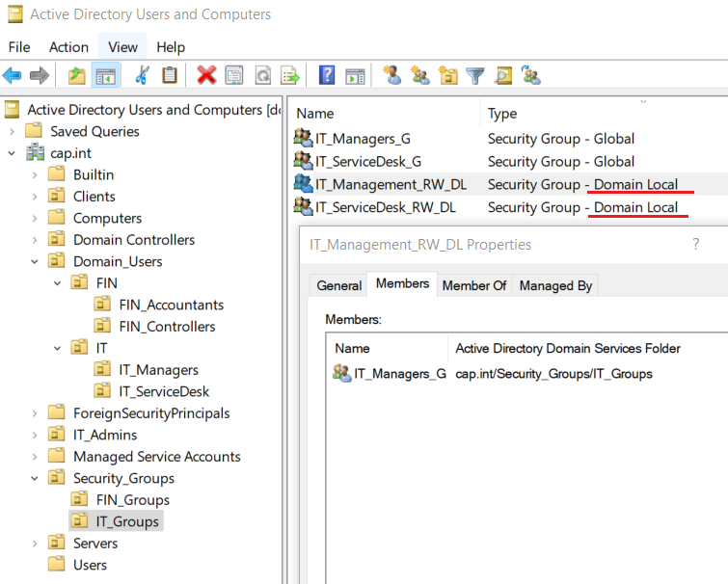Screen dimensions: 728x584
Task: Click the Back arrow toolbar icon
Action: 13,75
